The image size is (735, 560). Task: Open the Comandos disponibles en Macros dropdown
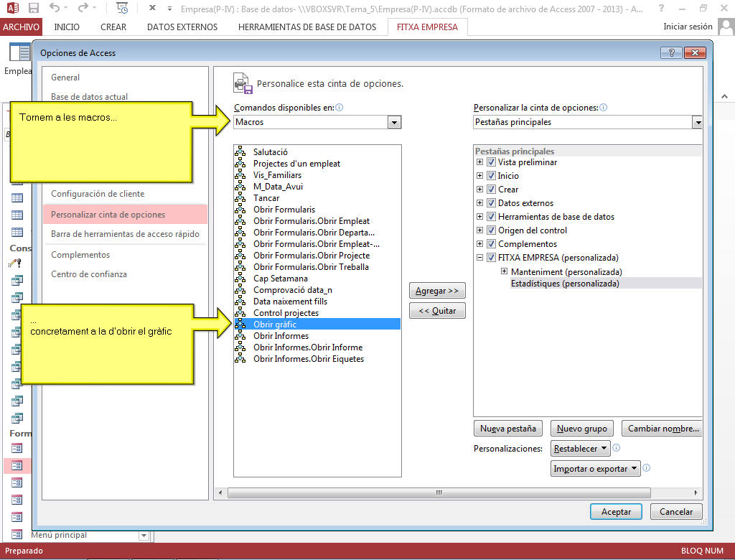pyautogui.click(x=394, y=122)
